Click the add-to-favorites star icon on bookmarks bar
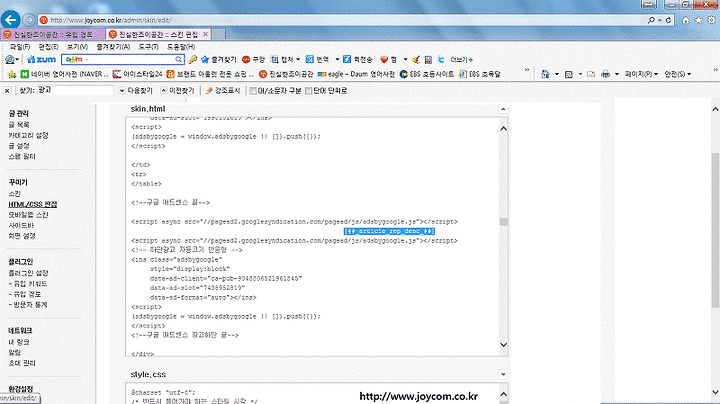The width and height of the screenshot is (720, 404). tap(12, 74)
